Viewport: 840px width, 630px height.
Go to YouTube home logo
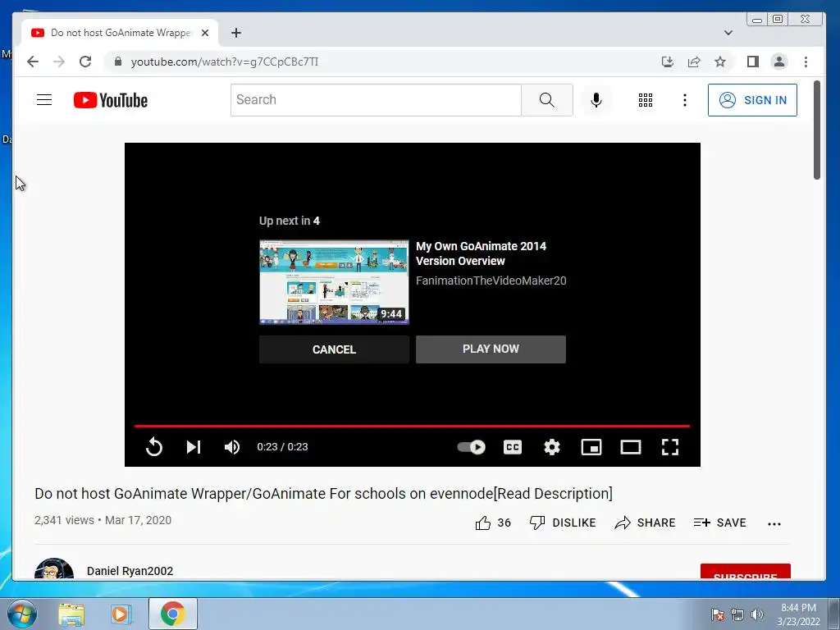click(x=111, y=100)
